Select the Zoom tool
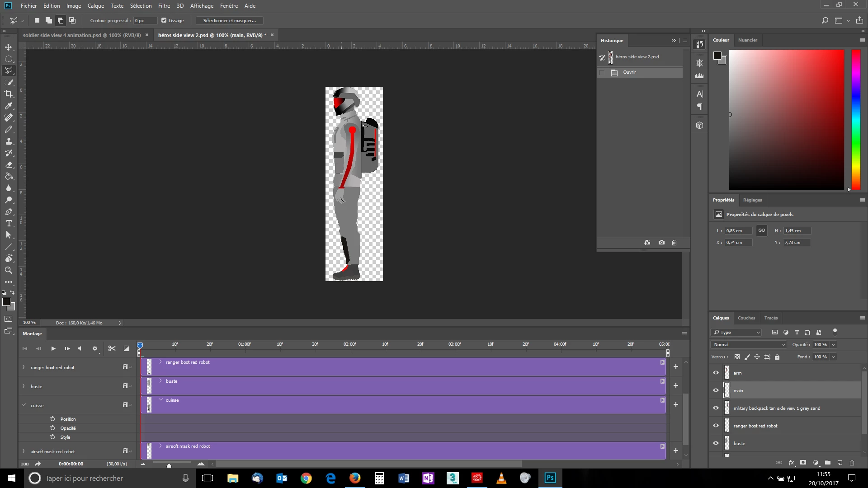The width and height of the screenshot is (868, 488). tap(9, 270)
